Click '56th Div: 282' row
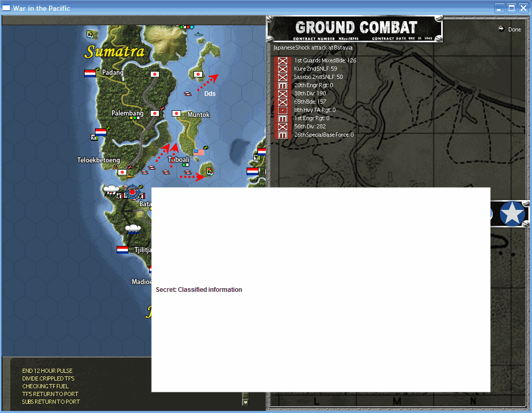 pos(310,126)
